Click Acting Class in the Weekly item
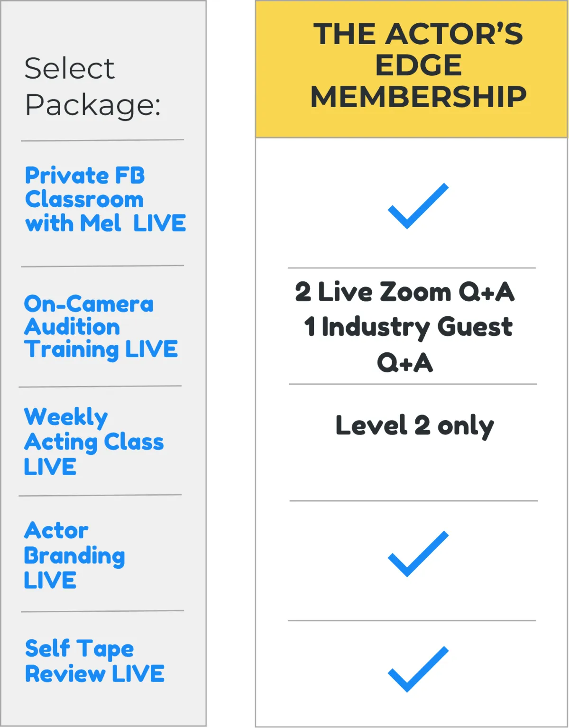The width and height of the screenshot is (569, 728). pos(94,442)
